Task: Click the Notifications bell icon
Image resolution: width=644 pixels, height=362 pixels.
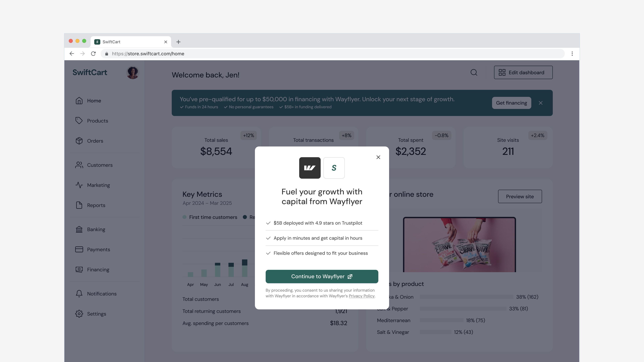Action: tap(79, 294)
